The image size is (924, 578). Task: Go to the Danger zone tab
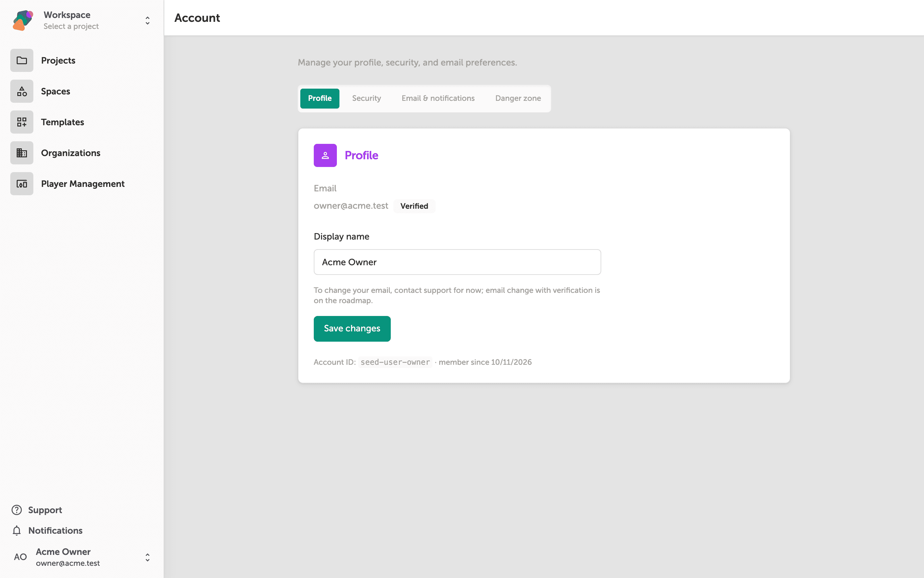(x=518, y=98)
